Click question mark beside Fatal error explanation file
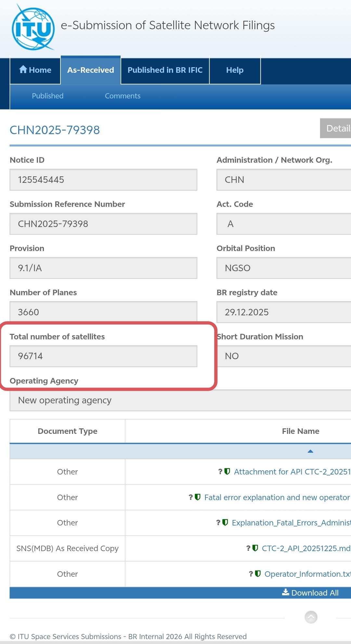351x644 pixels. [x=191, y=497]
